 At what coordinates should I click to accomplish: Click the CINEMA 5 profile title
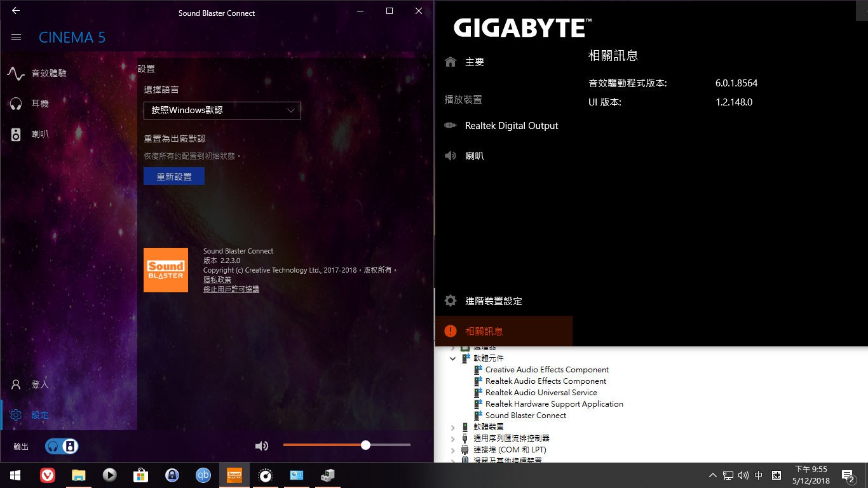[x=72, y=37]
